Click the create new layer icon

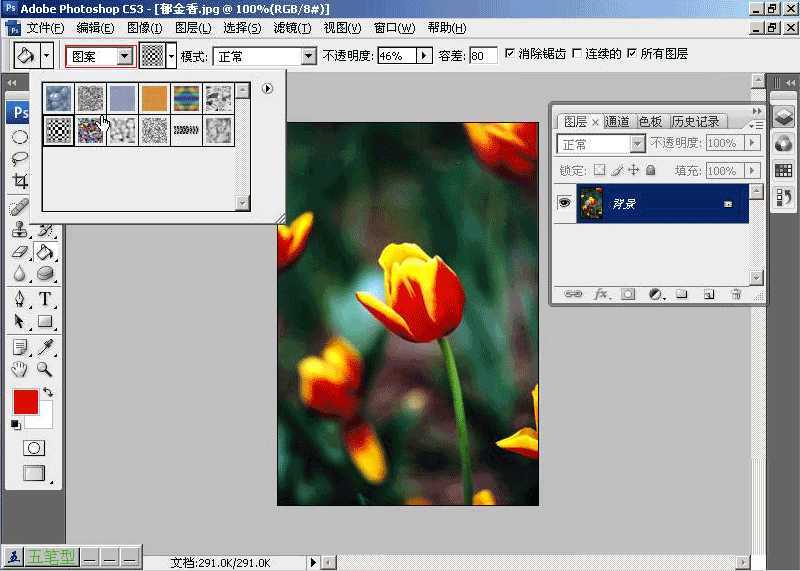[x=708, y=294]
